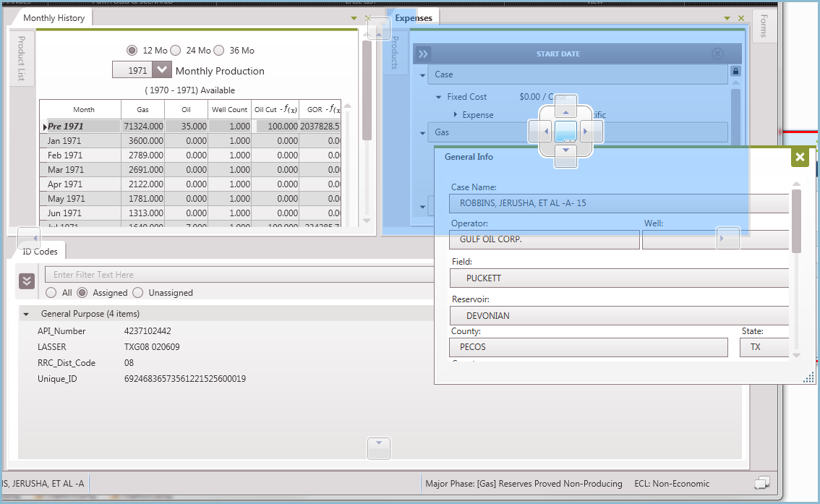This screenshot has width=820, height=504.
Task: Collapse the General Purpose section
Action: (x=27, y=314)
